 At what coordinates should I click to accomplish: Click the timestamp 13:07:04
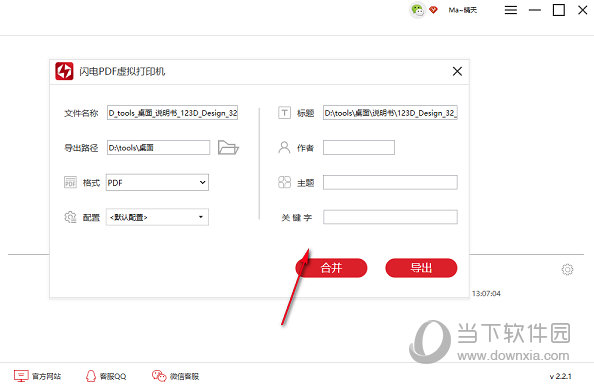[486, 293]
